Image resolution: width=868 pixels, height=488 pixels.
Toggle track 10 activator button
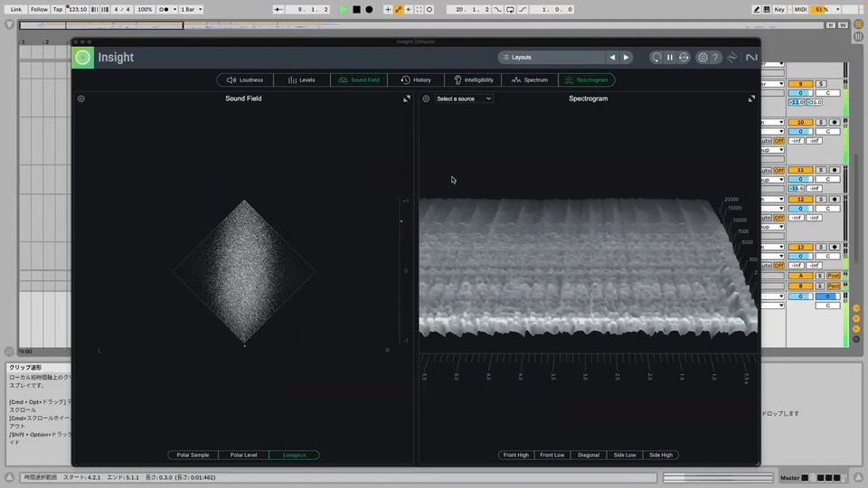point(800,122)
